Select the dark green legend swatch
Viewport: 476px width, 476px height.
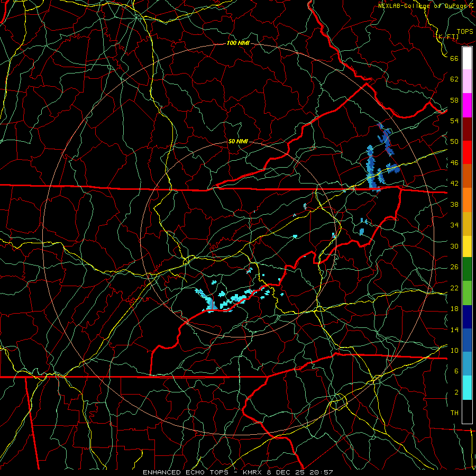tap(467, 269)
